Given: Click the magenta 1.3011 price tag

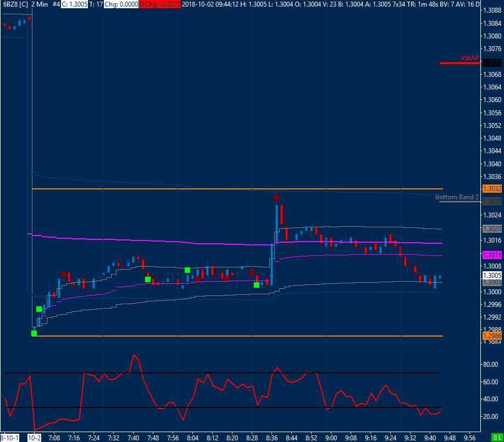Looking at the screenshot, I should point(492,255).
